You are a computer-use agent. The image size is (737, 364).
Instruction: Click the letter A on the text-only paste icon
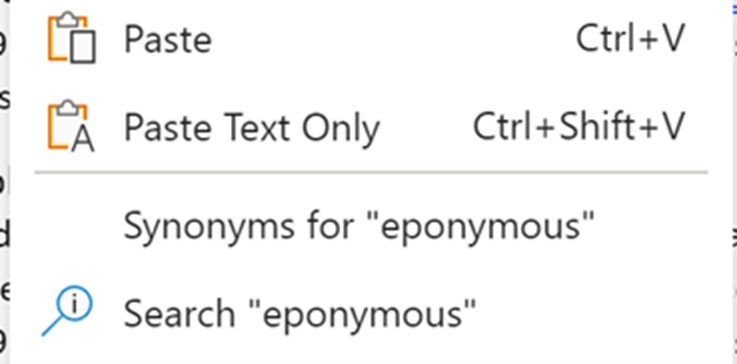tap(83, 139)
